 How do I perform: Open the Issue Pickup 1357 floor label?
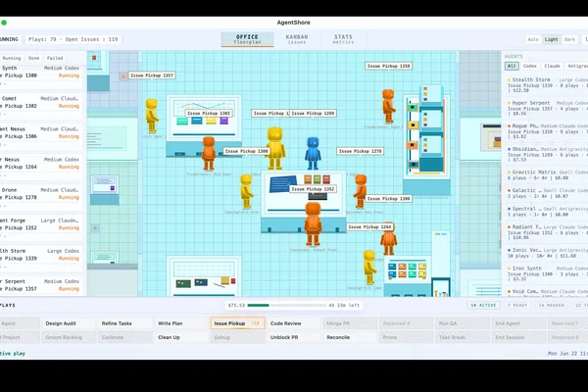[152, 75]
